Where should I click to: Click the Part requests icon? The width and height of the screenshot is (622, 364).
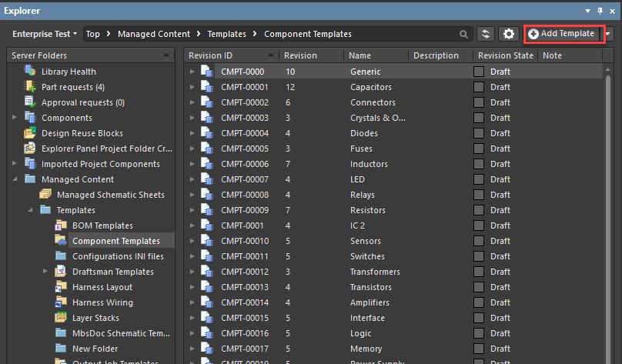click(x=30, y=87)
